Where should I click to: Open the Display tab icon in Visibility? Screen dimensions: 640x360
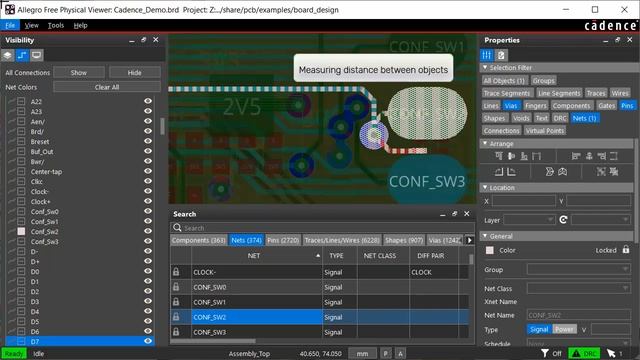click(36, 55)
